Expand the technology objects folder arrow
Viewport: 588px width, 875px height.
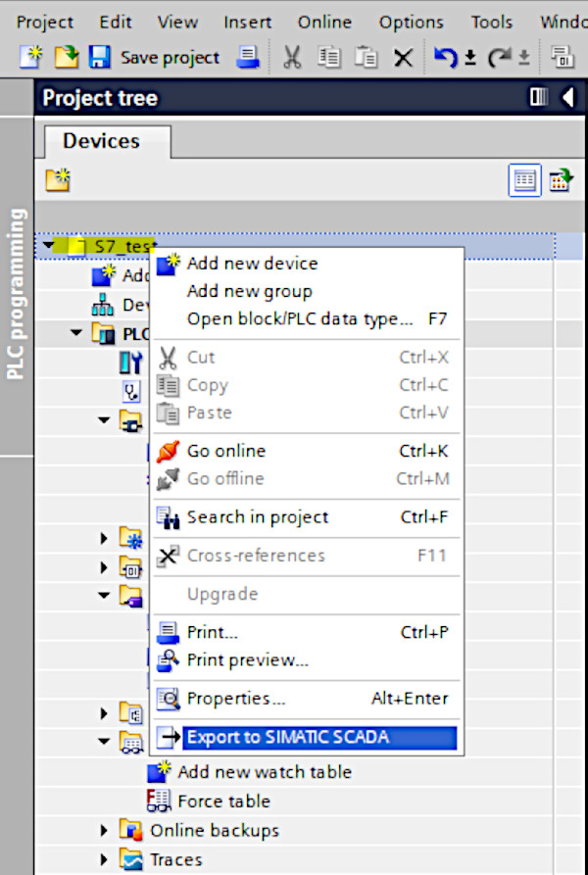click(x=104, y=538)
